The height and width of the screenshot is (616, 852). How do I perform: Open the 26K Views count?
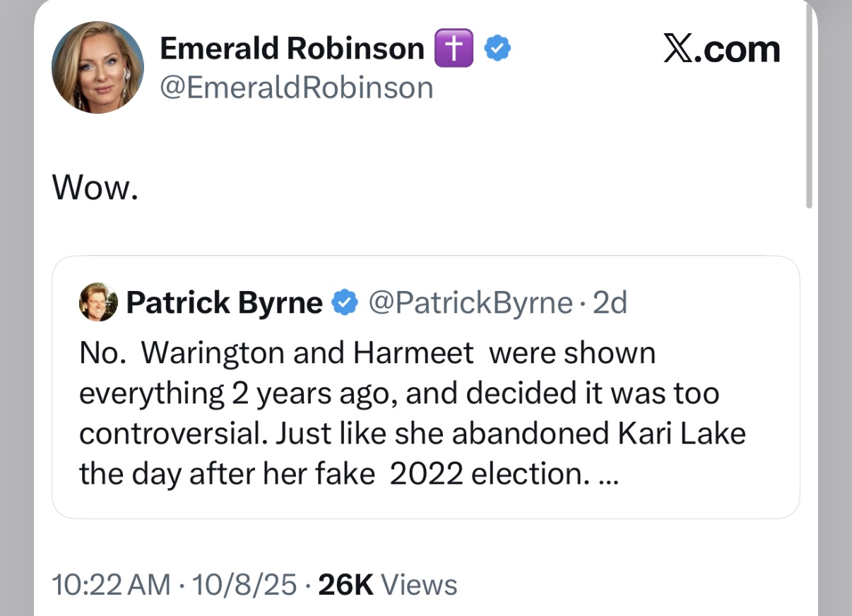[388, 585]
